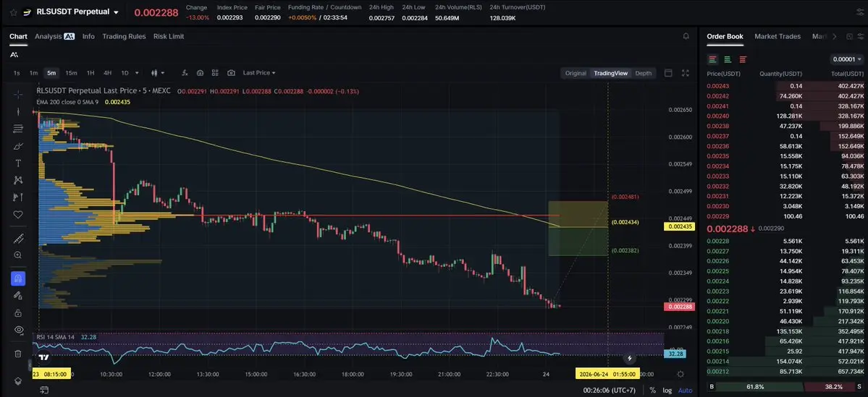Toggle stay in drawing mode pencil-lock
The image size is (868, 397).
(18, 295)
